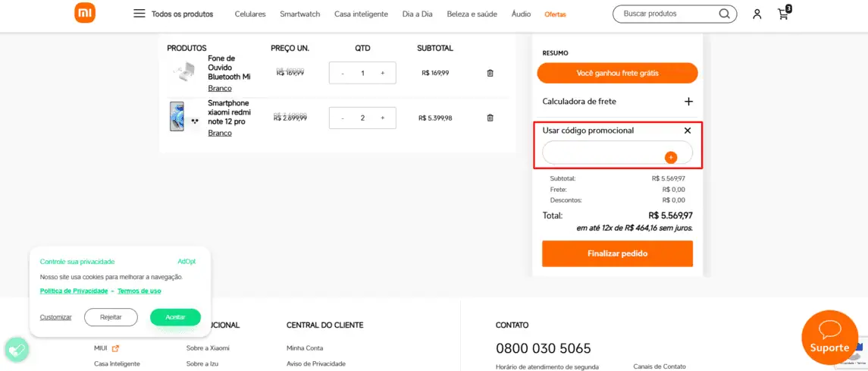
Task: Click Branco variant of Smartphone redmi
Action: (x=220, y=133)
